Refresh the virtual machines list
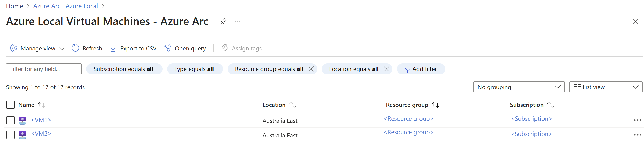 pyautogui.click(x=87, y=48)
